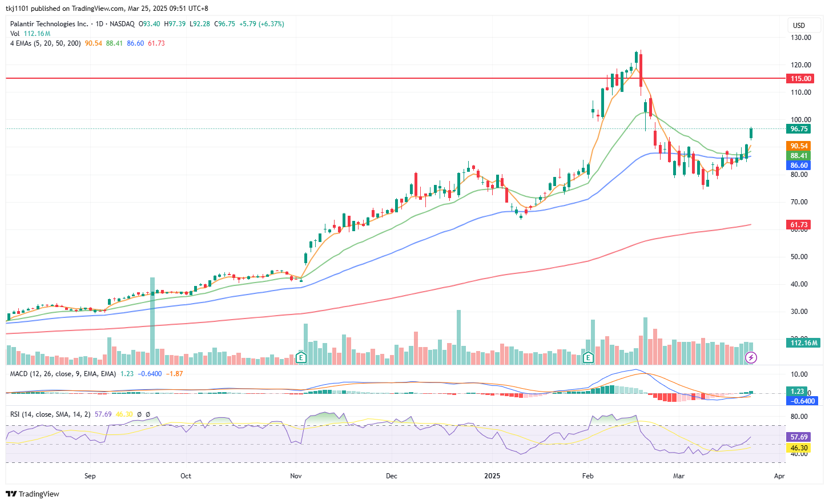Screen dimensions: 829x504
Task: Click the November earnings 'E' marker
Action: click(301, 358)
